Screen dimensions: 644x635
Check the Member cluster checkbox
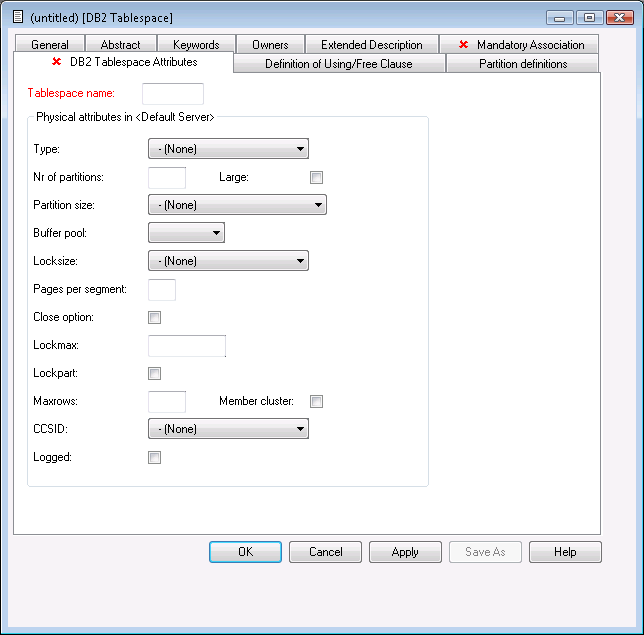[316, 401]
